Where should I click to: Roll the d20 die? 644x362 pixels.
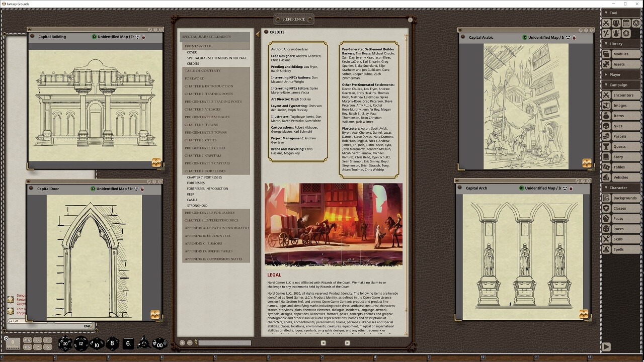pos(65,343)
